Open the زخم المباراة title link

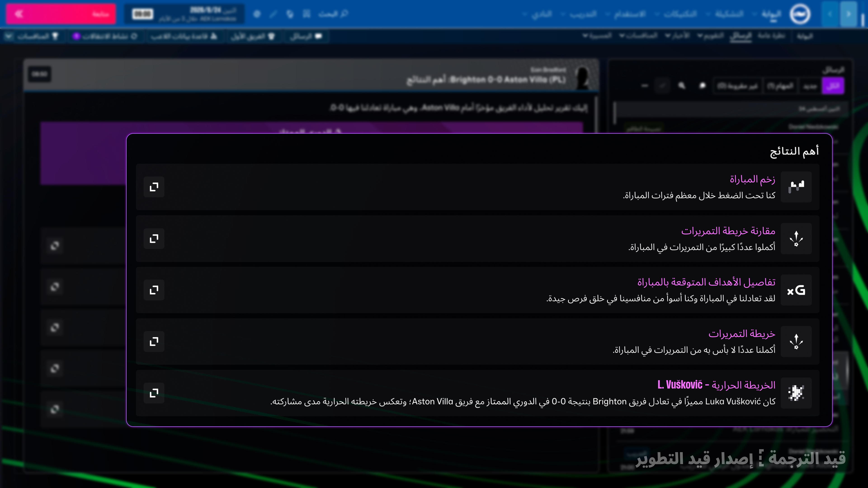click(752, 179)
